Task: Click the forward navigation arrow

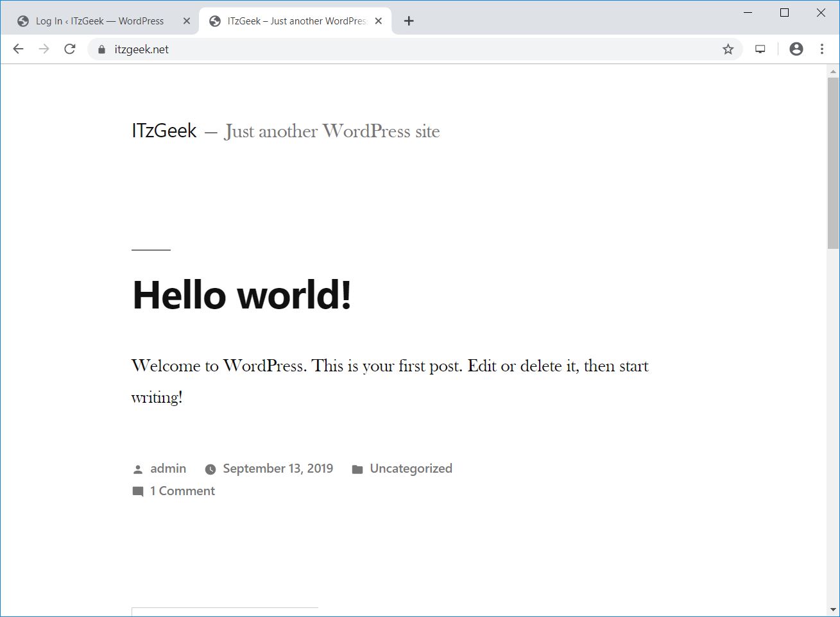Action: 44,49
